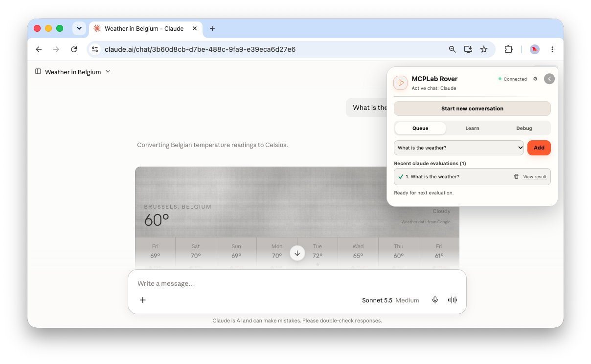Viewport: 591px width, 364px height.
Task: Close the Weather in Belgium tab
Action: tap(195, 28)
